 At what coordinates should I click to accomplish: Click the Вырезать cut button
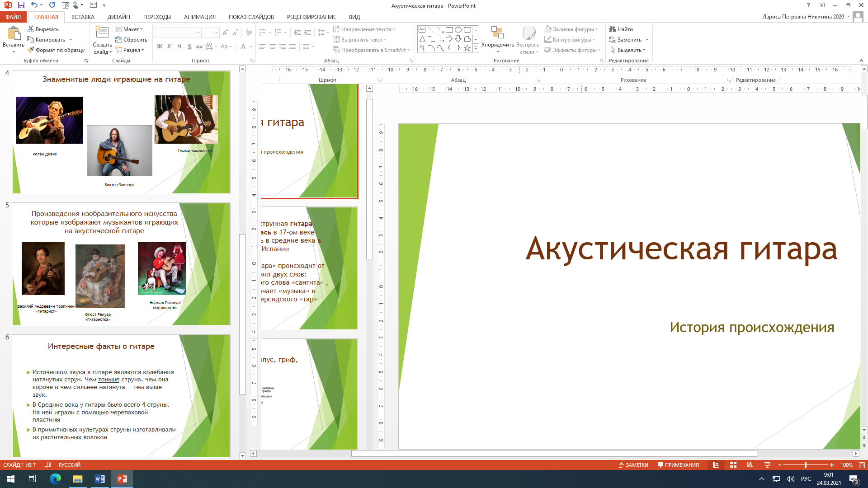click(x=43, y=29)
